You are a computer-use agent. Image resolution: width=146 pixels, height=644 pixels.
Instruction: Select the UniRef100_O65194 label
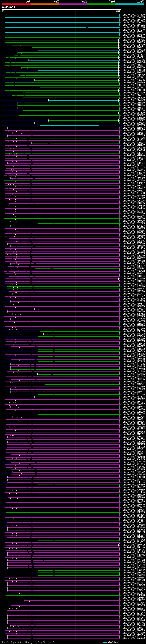click(134, 268)
